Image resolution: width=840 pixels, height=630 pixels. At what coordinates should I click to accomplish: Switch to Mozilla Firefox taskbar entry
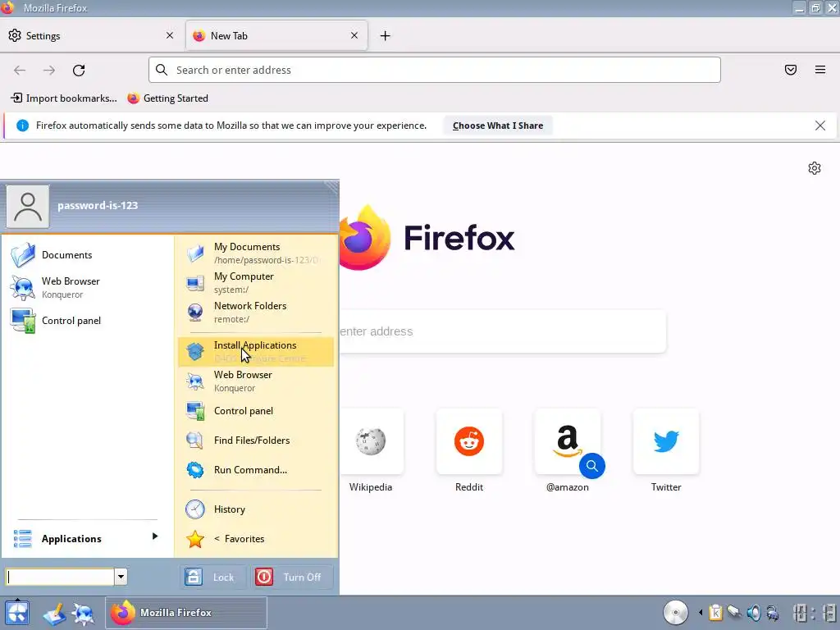pyautogui.click(x=186, y=612)
